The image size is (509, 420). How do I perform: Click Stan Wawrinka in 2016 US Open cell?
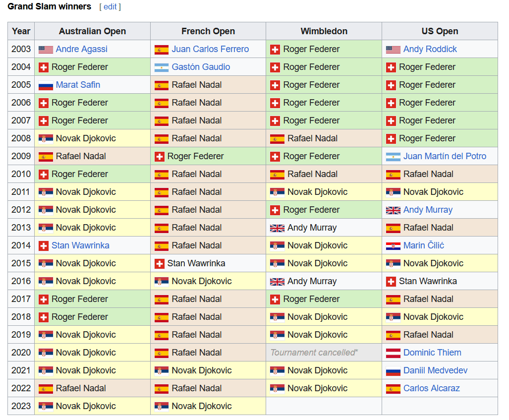428,281
